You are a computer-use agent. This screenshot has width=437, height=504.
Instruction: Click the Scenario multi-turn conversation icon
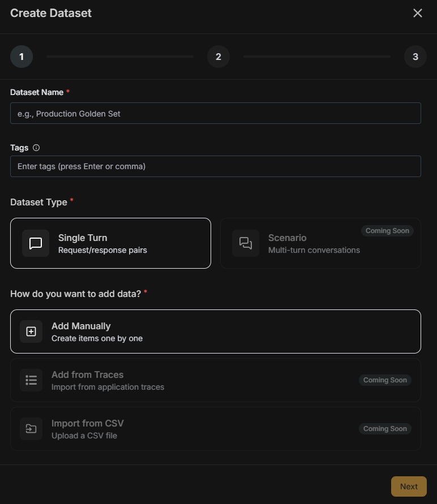(246, 243)
